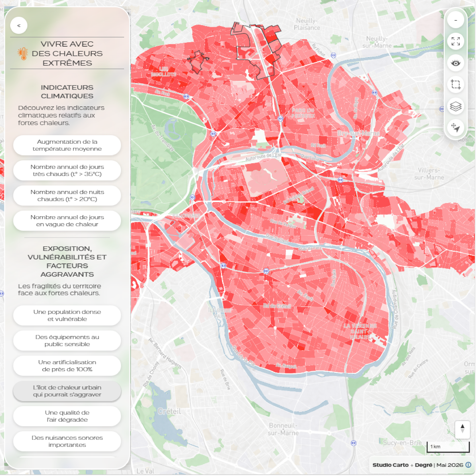Image resolution: width=476 pixels, height=476 pixels.
Task: Open Nombre annuel de jours en vague de chaleur
Action: coord(67,221)
